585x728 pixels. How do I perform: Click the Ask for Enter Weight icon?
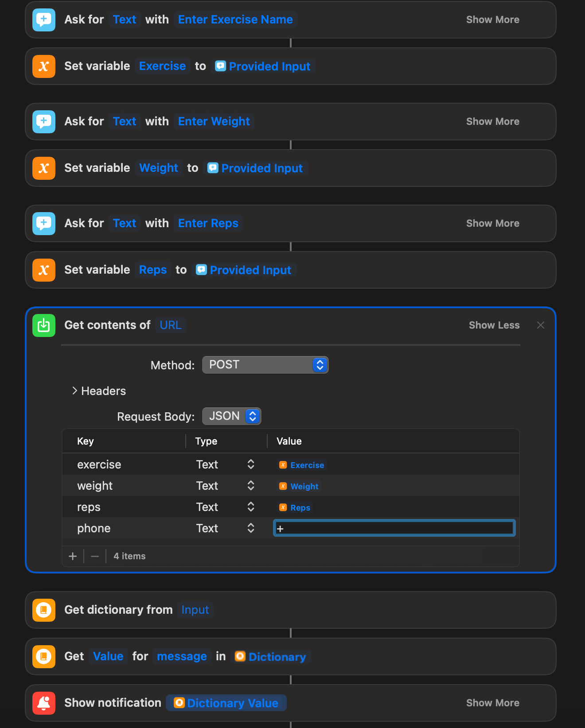(44, 122)
